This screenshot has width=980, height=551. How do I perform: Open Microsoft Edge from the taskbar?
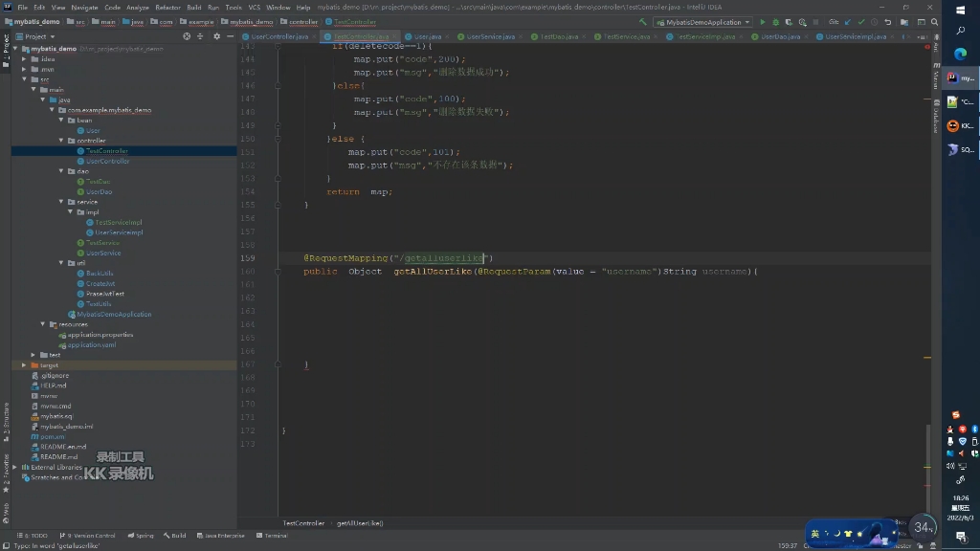(x=961, y=55)
